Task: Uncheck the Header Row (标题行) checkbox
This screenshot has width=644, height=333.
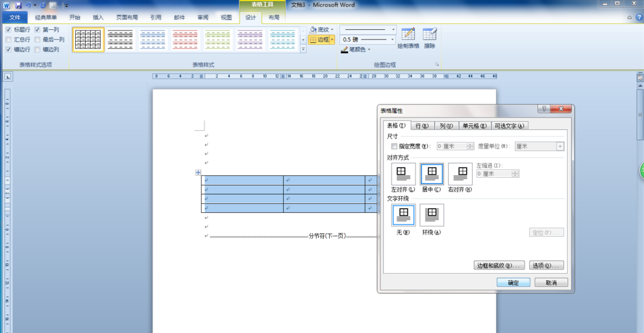Action: (x=8, y=30)
